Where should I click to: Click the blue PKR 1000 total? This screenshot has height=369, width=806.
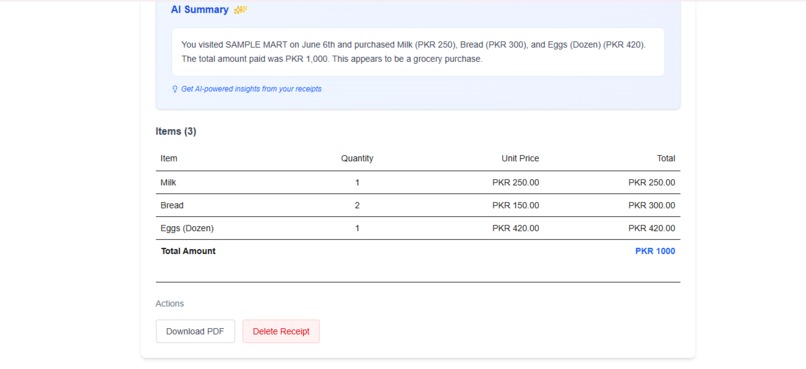coord(655,251)
